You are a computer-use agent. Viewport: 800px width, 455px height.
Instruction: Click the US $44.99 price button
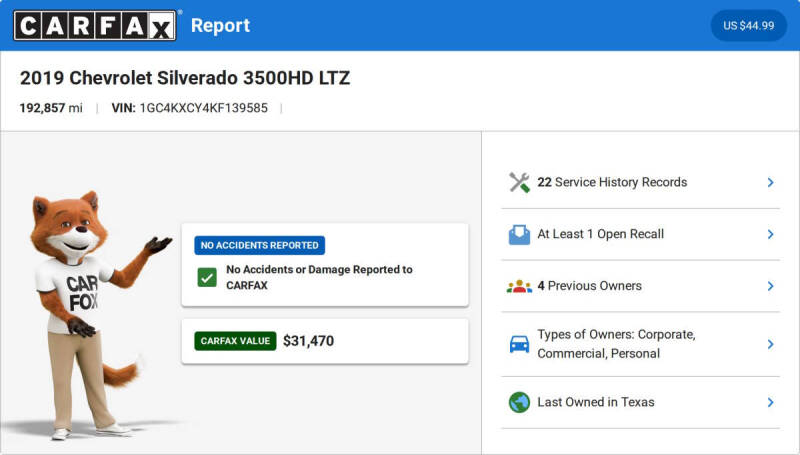click(748, 26)
